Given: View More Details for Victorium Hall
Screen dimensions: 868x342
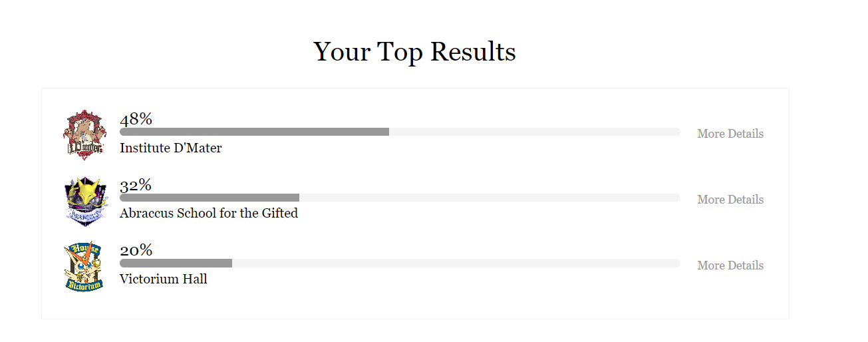Looking at the screenshot, I should point(730,265).
